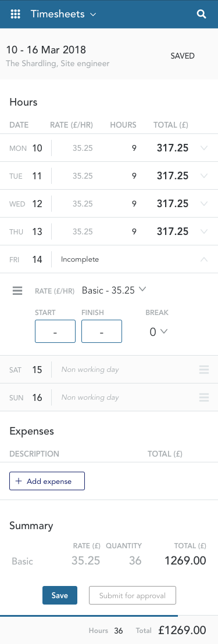Open the Break duration dropdown
Viewport: 218px width, 644px height.
[x=158, y=331]
